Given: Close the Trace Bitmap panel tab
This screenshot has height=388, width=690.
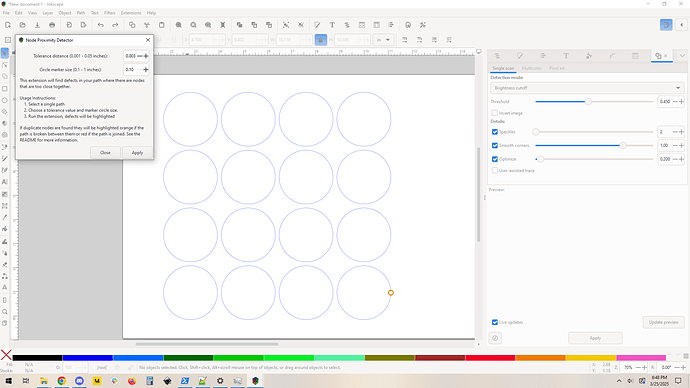Looking at the screenshot, I should tap(665, 56).
